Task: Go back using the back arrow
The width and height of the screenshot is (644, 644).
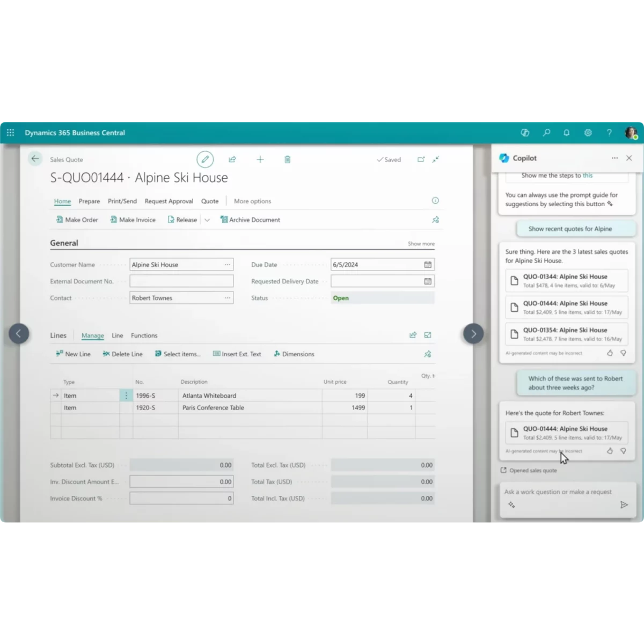Action: [x=35, y=159]
